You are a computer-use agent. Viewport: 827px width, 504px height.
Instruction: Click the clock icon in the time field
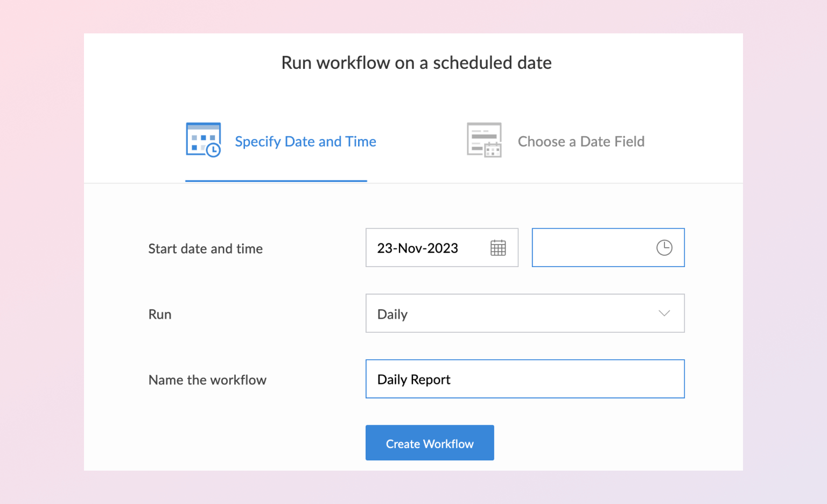664,248
